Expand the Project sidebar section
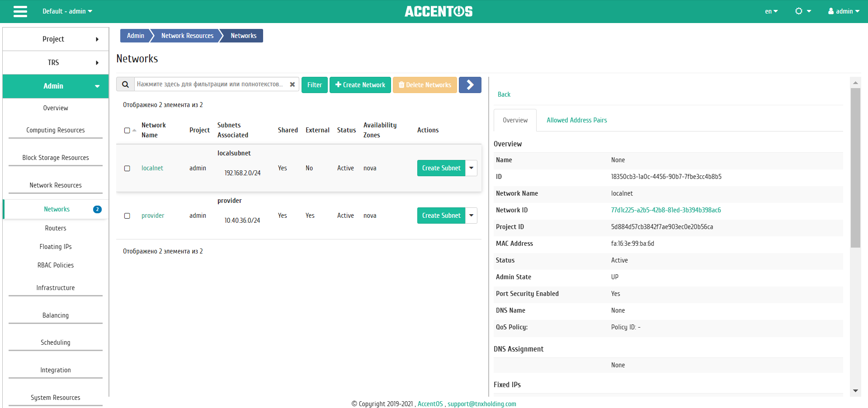Screen dimensions: 868x408 coord(56,39)
